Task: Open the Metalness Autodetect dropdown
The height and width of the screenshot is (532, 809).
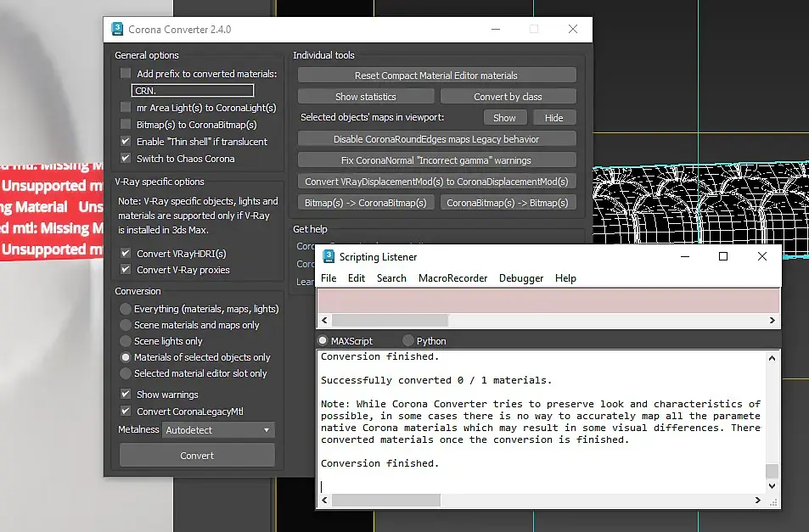Action: [x=218, y=430]
